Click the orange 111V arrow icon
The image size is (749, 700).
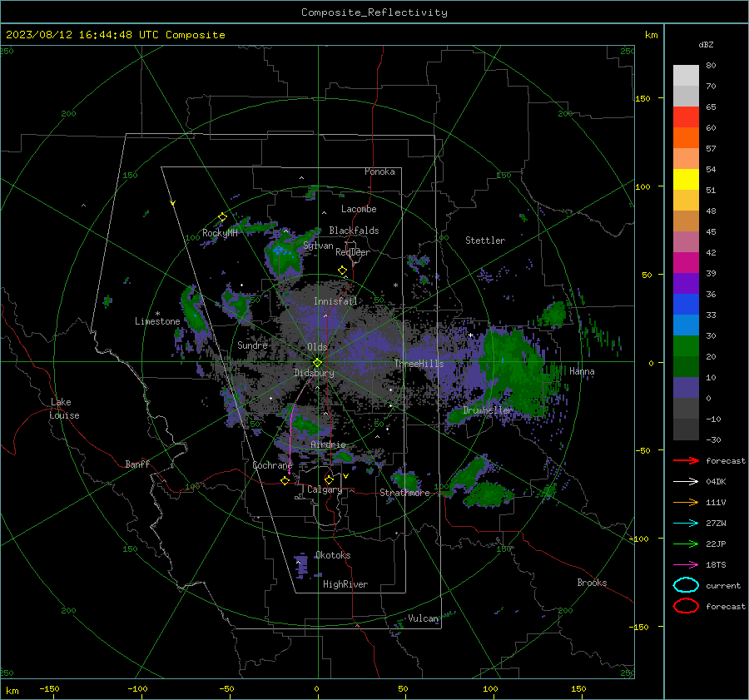[x=686, y=502]
